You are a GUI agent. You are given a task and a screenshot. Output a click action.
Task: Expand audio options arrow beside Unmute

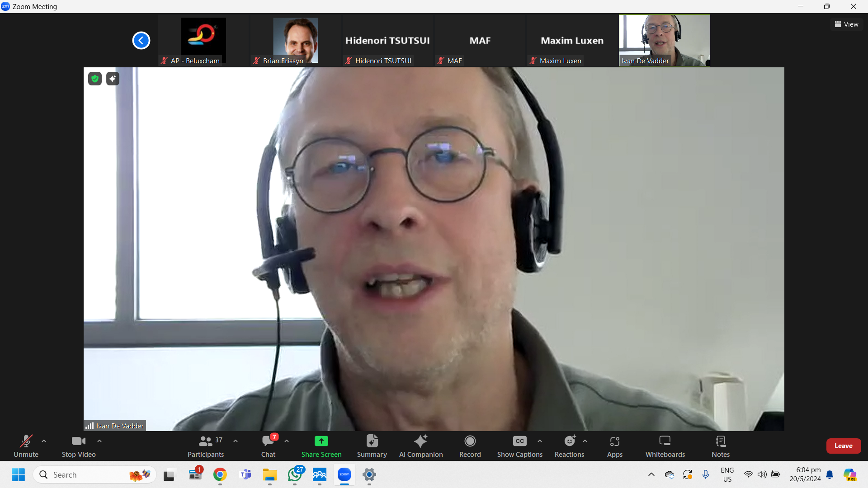[44, 441]
